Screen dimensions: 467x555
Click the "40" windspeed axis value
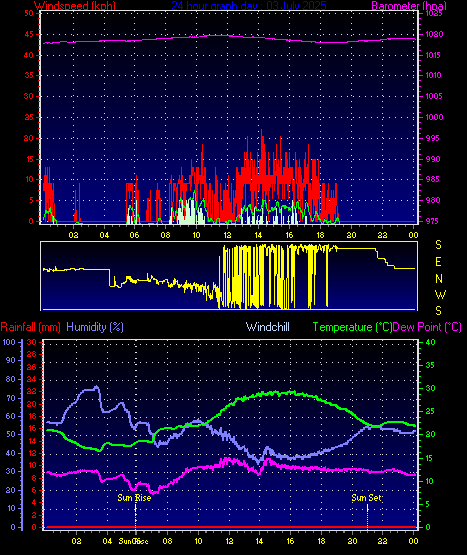pos(29,55)
